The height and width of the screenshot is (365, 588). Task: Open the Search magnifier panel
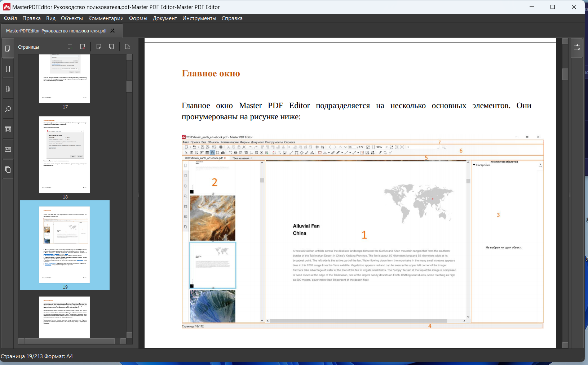(x=8, y=109)
